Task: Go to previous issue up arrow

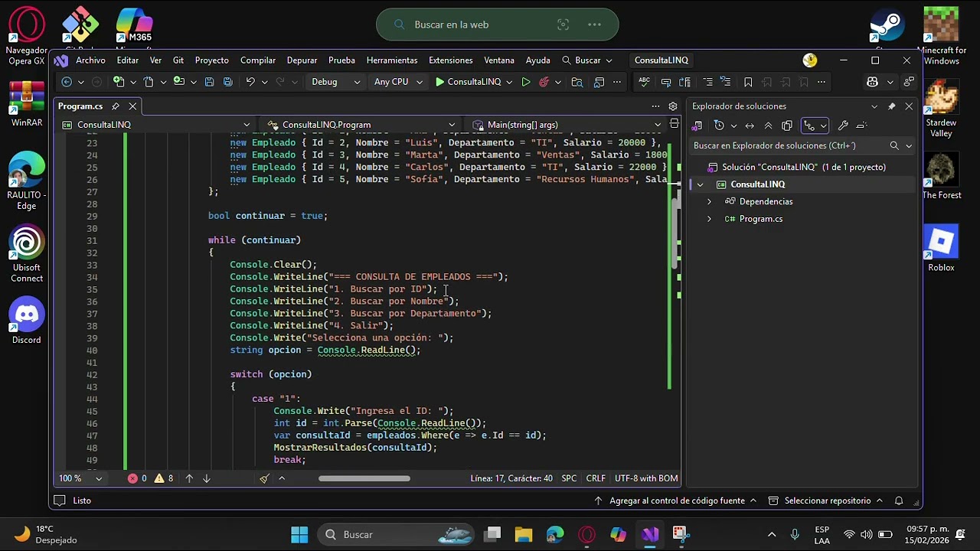Action: coord(189,478)
